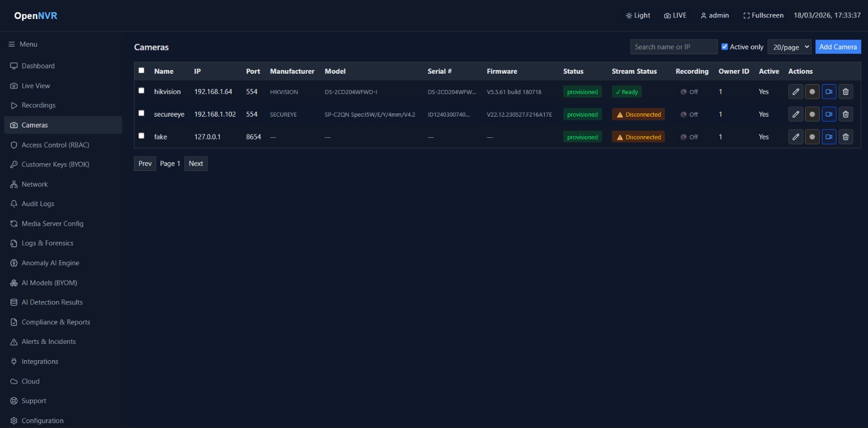Select Cameras in the sidebar
Screen dimensions: 868x428
pyautogui.click(x=63, y=125)
